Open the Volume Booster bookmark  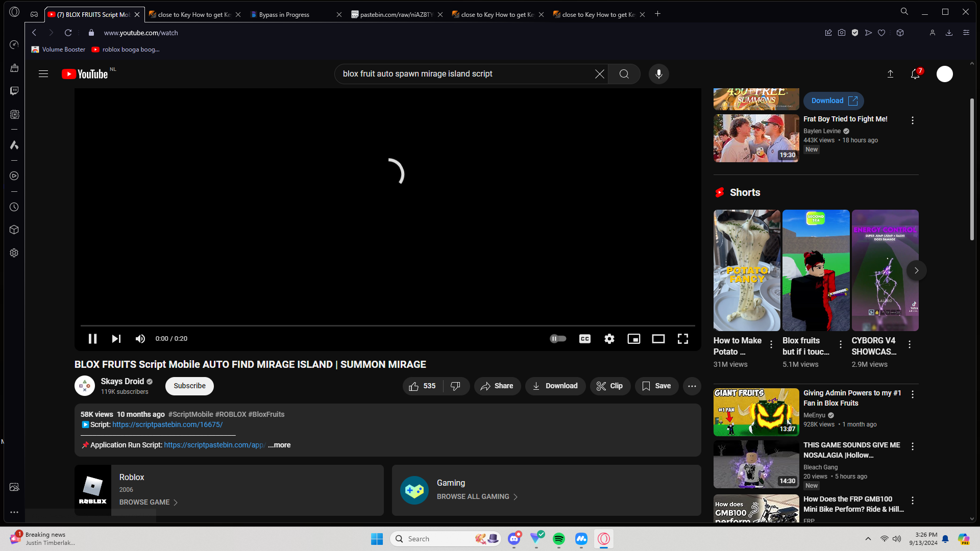[58, 49]
